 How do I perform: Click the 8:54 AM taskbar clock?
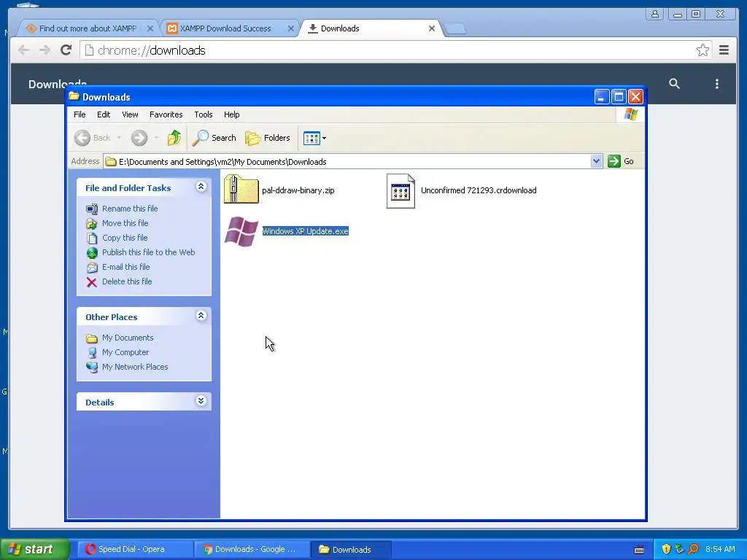click(x=720, y=549)
